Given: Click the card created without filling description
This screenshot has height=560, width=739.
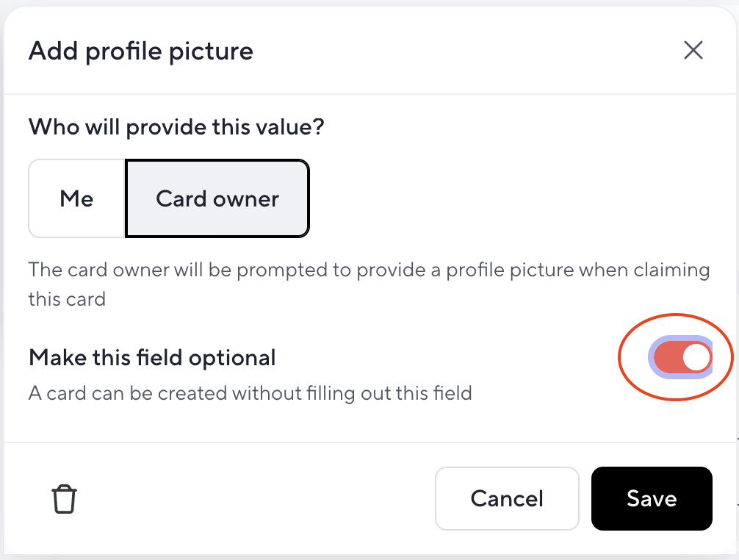Looking at the screenshot, I should (250, 393).
